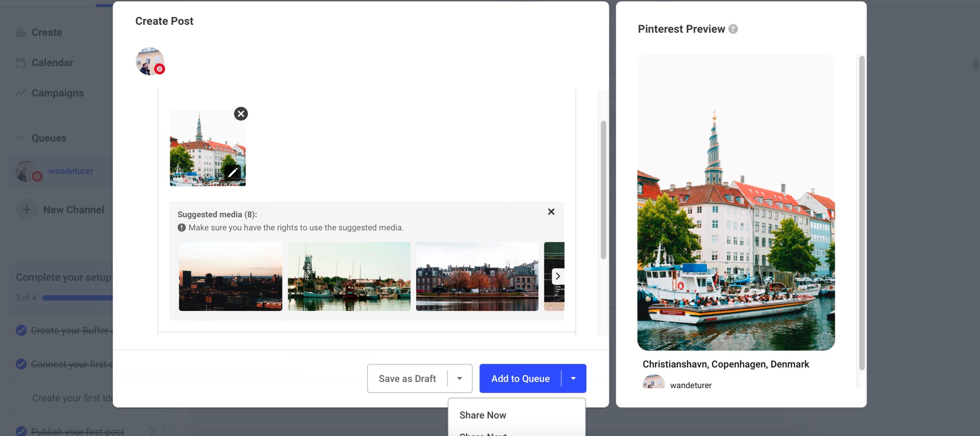Click the Save as Draft button
980x436 pixels.
pos(407,378)
